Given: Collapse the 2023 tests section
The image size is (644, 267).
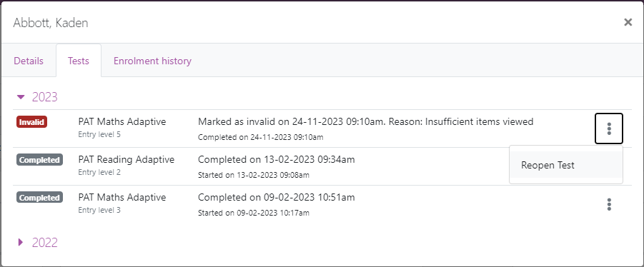Looking at the screenshot, I should coord(21,97).
